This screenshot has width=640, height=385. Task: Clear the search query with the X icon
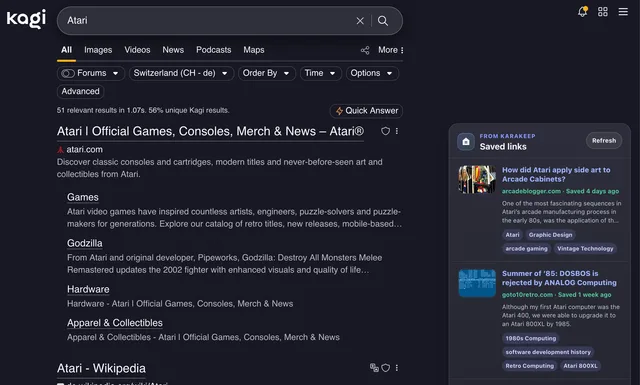pyautogui.click(x=360, y=20)
